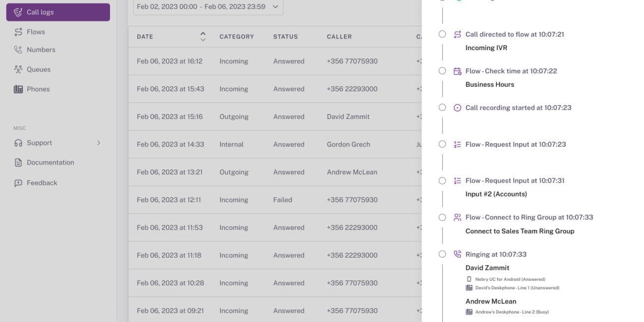Select the Check time timeline marker
Image resolution: width=644 pixels, height=322 pixels.
tap(442, 71)
